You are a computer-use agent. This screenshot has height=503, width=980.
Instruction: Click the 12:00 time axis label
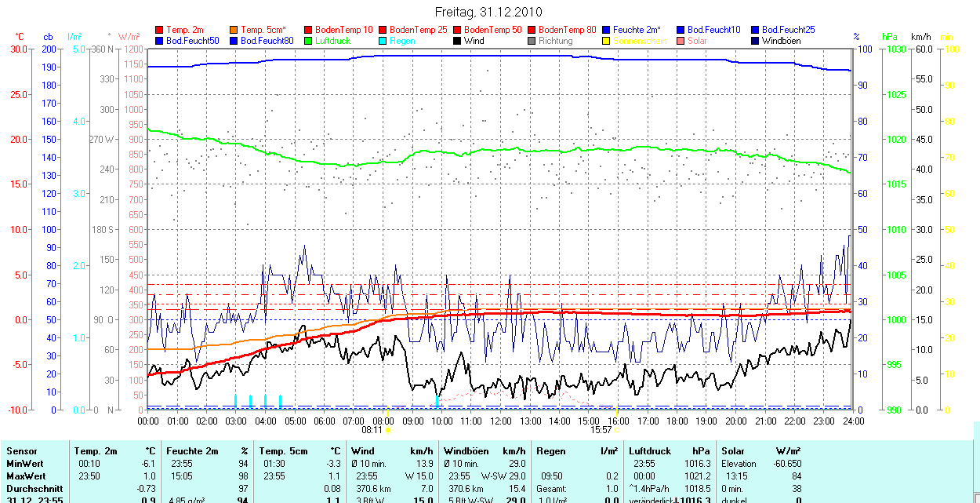point(500,421)
